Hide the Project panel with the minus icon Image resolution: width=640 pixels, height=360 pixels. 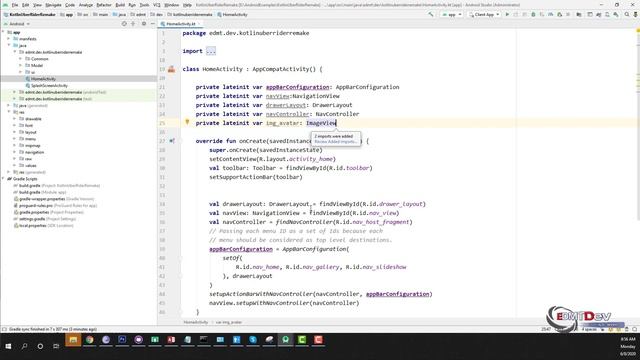tap(152, 24)
